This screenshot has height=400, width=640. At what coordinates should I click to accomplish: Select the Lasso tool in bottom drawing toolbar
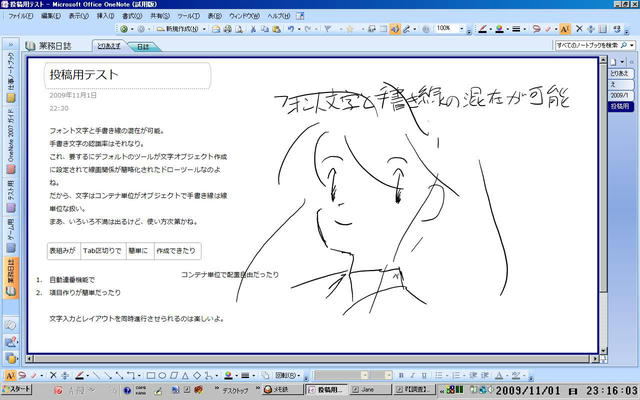(x=22, y=375)
